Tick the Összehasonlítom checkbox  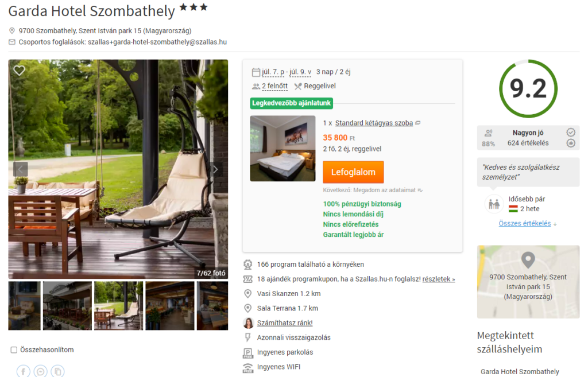(14, 350)
